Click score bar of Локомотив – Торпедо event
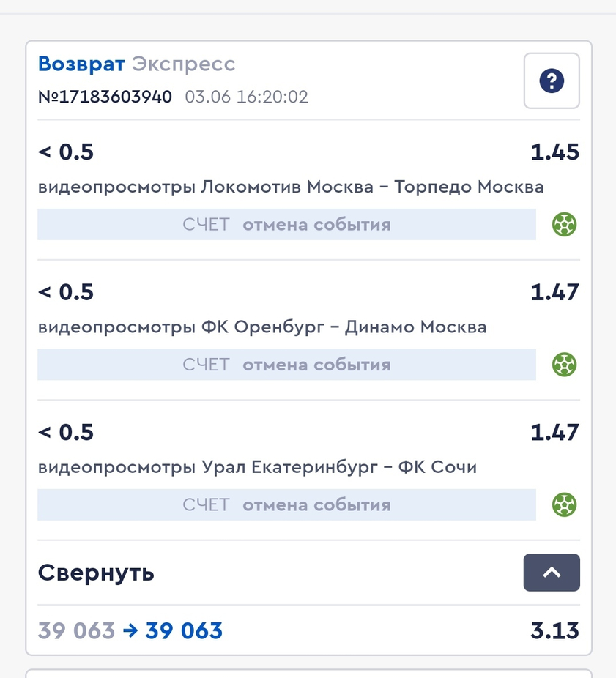Viewport: 616px width, 678px height. (287, 225)
